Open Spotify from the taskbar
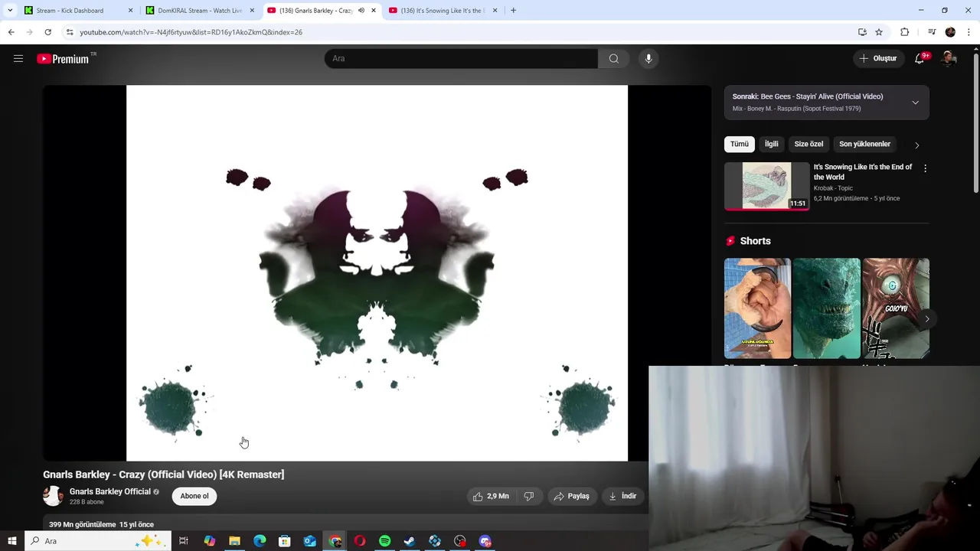This screenshot has width=980, height=551. click(384, 541)
